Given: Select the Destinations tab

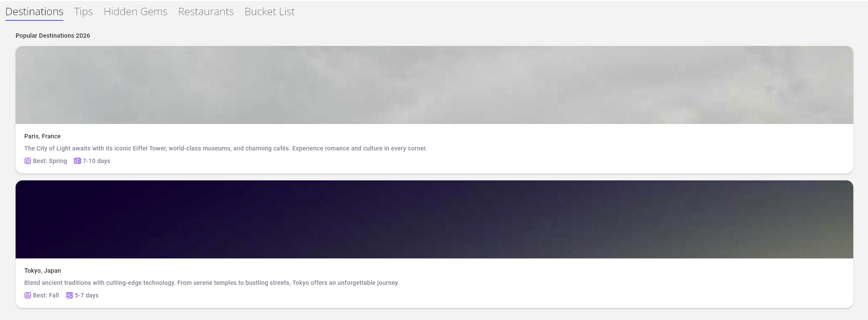Looking at the screenshot, I should 34,12.
